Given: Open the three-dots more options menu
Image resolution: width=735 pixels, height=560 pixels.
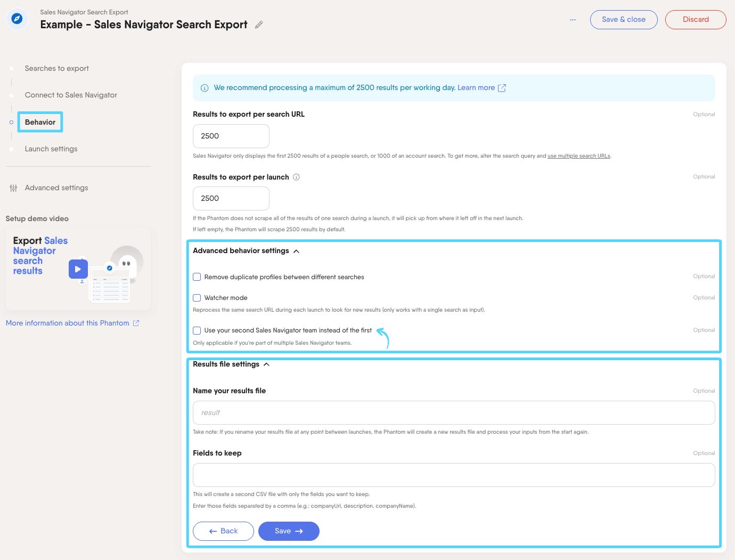Looking at the screenshot, I should (573, 20).
